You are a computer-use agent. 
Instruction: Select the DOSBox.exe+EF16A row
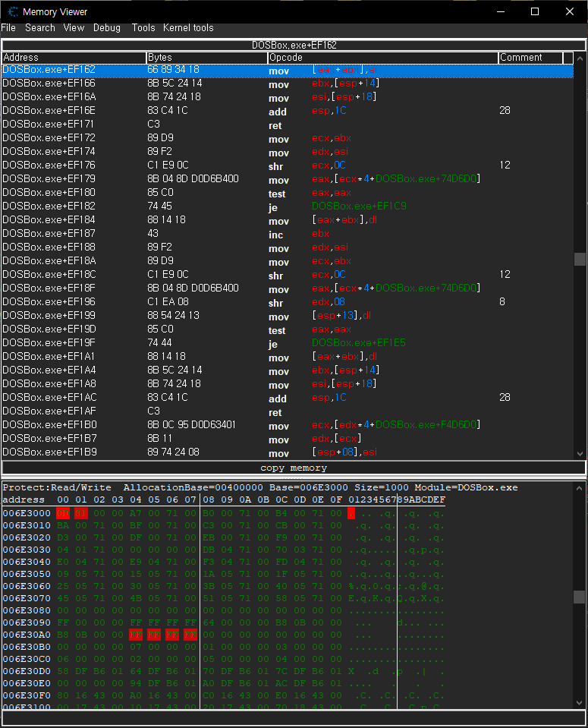click(x=288, y=97)
